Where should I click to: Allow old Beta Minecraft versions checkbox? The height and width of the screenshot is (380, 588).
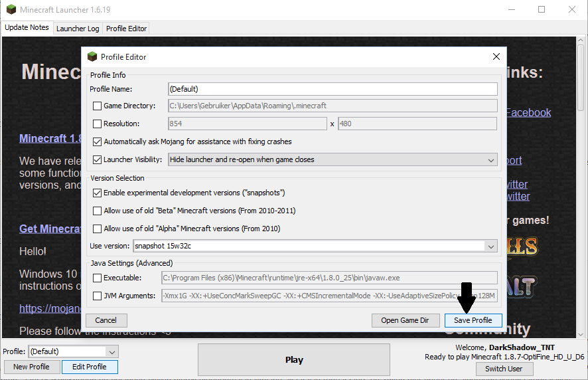(x=97, y=211)
